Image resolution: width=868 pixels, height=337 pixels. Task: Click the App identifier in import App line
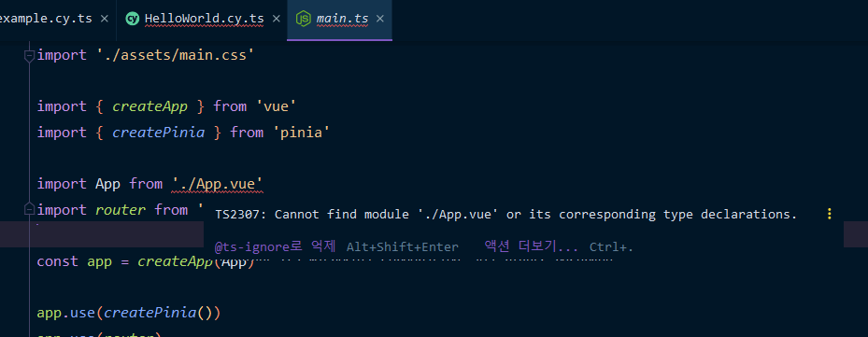[108, 184]
